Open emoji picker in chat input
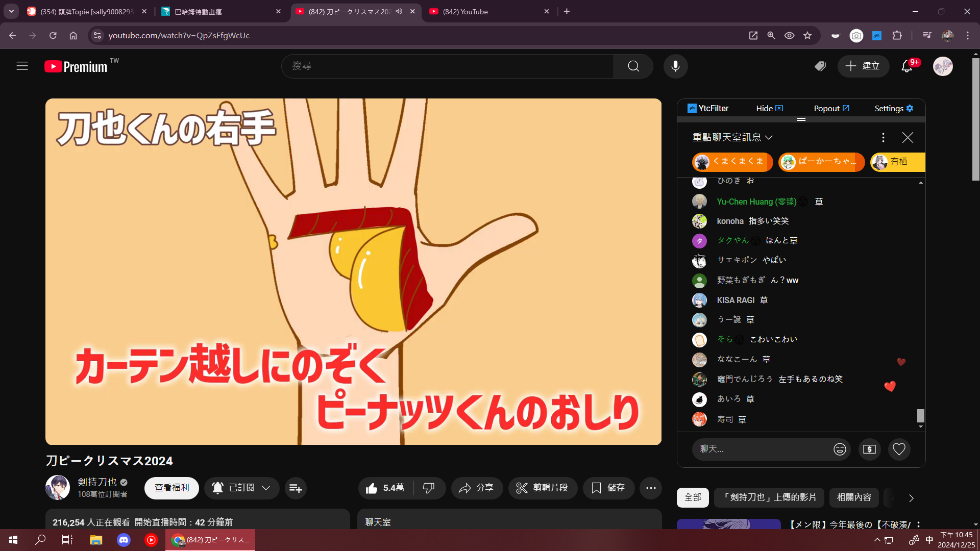980x551 pixels. coord(840,449)
